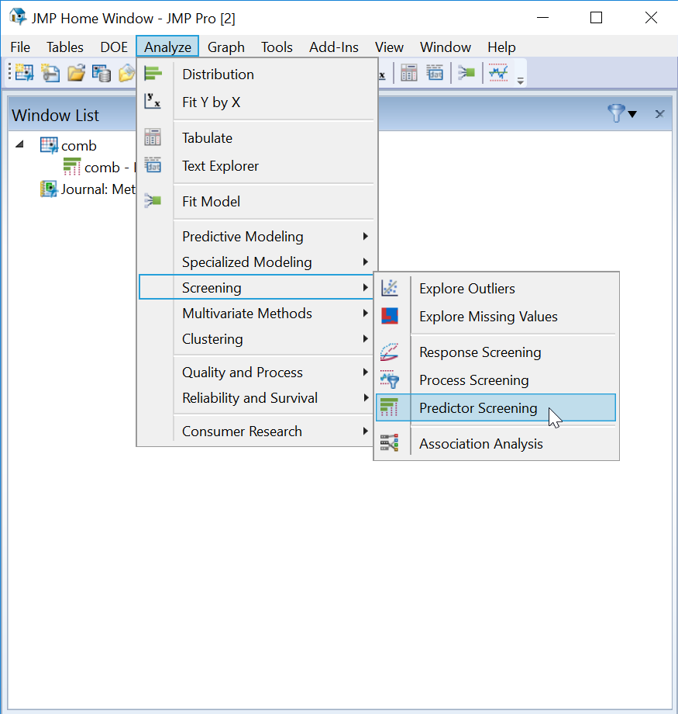Click the Distribution bar-chart menu icon
The image size is (678, 714).
(153, 73)
